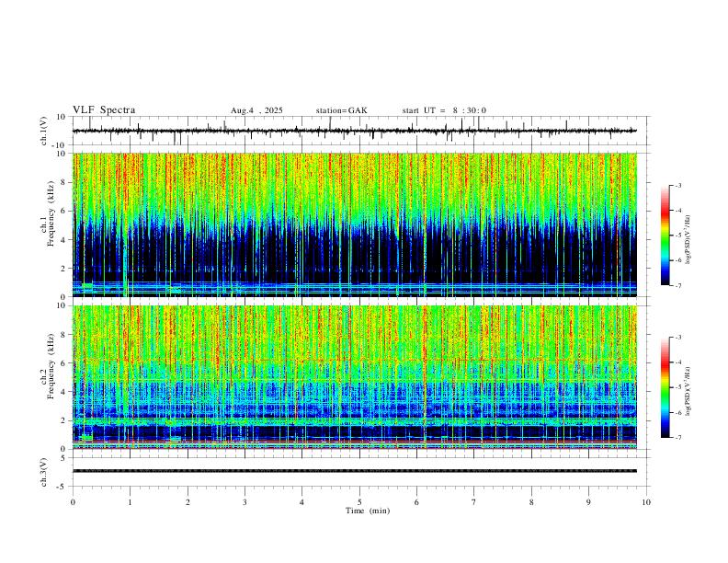Viewport: 728px width, 563px height.
Task: Click the time axis tick label "1"
Action: (x=130, y=502)
